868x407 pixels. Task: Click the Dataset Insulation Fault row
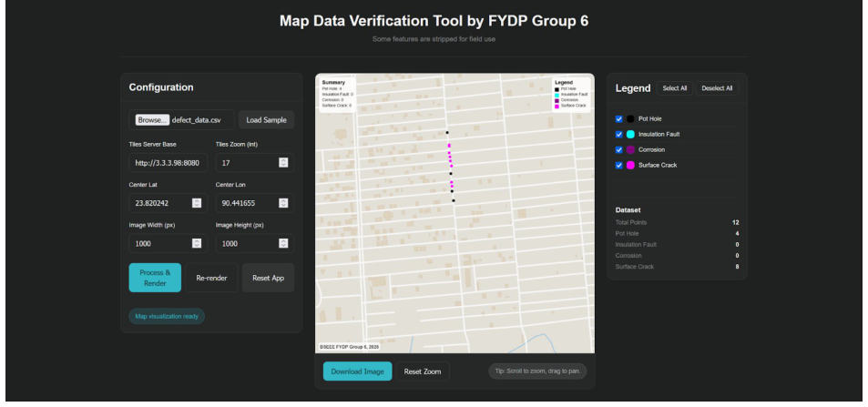677,245
